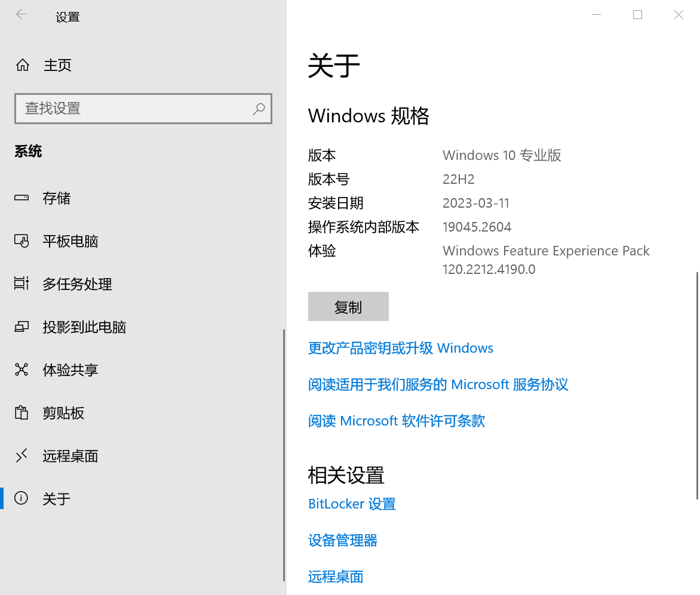
Task: Click the 相关设置 heading
Action: [x=346, y=475]
